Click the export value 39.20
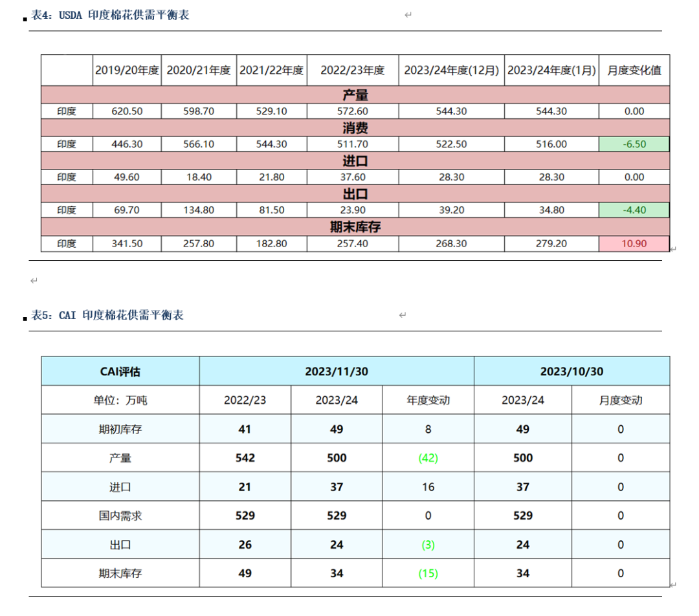Screen dimensions: 699x616 click(x=452, y=210)
